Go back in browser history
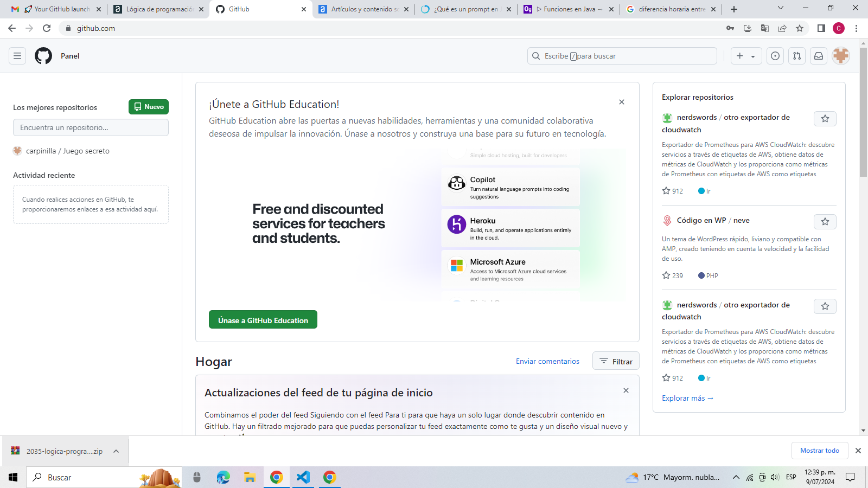868x488 pixels. point(12,28)
